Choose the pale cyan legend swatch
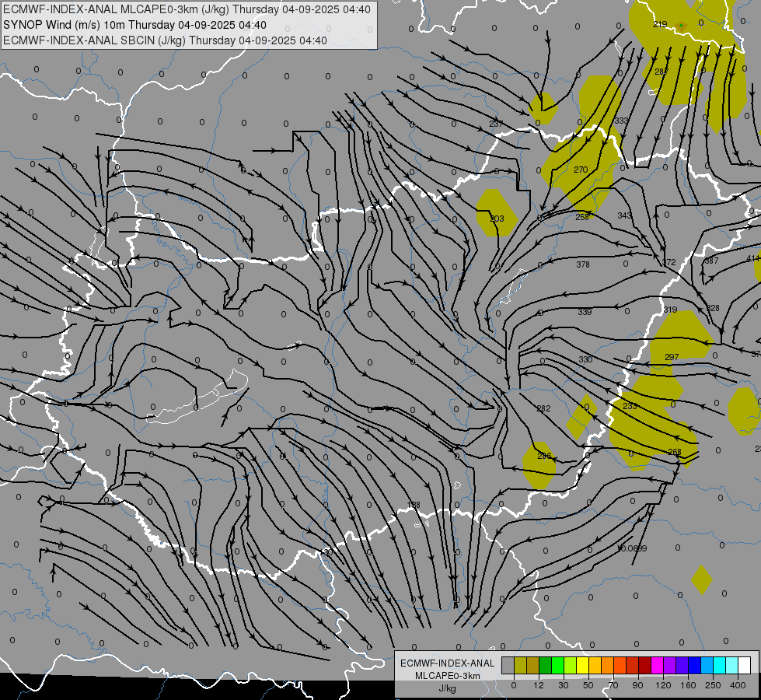This screenshot has width=761, height=700. coord(732,665)
